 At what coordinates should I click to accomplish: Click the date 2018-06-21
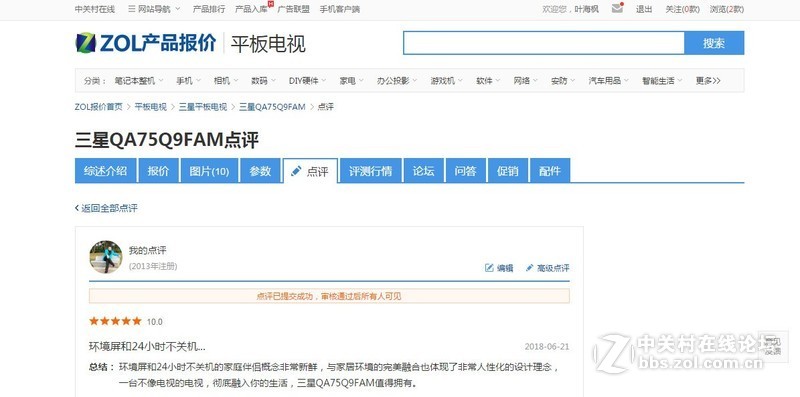tap(546, 346)
